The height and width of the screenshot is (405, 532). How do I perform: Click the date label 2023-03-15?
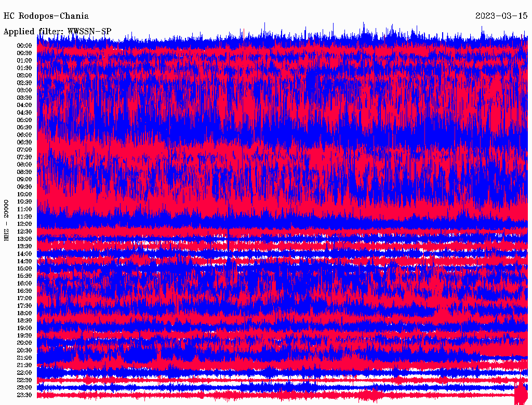(x=501, y=16)
